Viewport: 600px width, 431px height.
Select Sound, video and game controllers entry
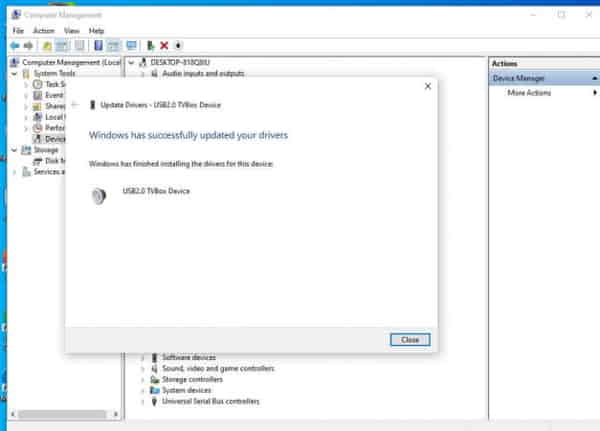[218, 369]
